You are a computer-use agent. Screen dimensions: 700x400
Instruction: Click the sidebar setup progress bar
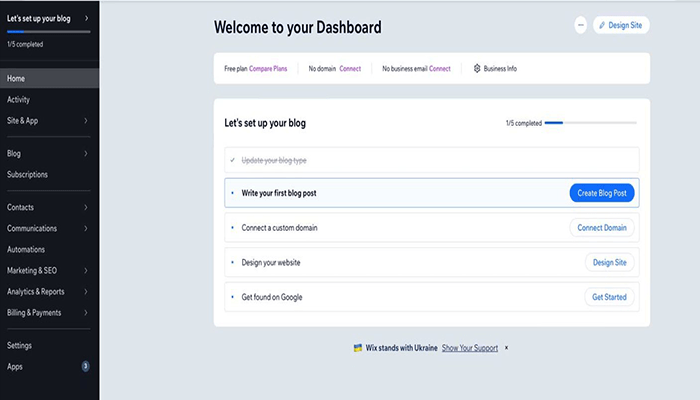(x=49, y=32)
